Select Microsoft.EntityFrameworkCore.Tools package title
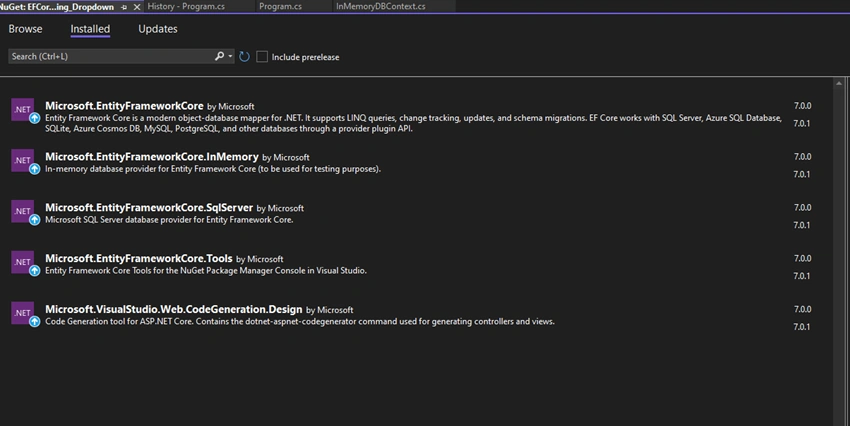 [139, 259]
